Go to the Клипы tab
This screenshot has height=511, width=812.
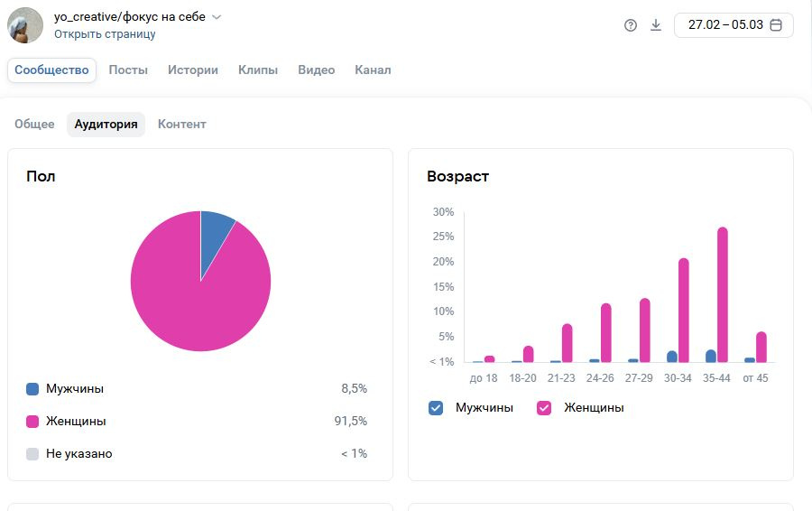pyautogui.click(x=258, y=70)
